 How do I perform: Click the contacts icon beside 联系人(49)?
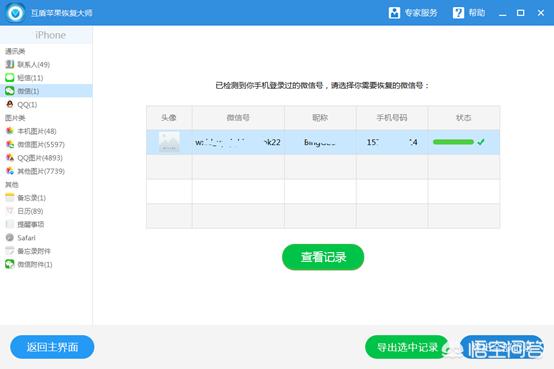(10, 64)
